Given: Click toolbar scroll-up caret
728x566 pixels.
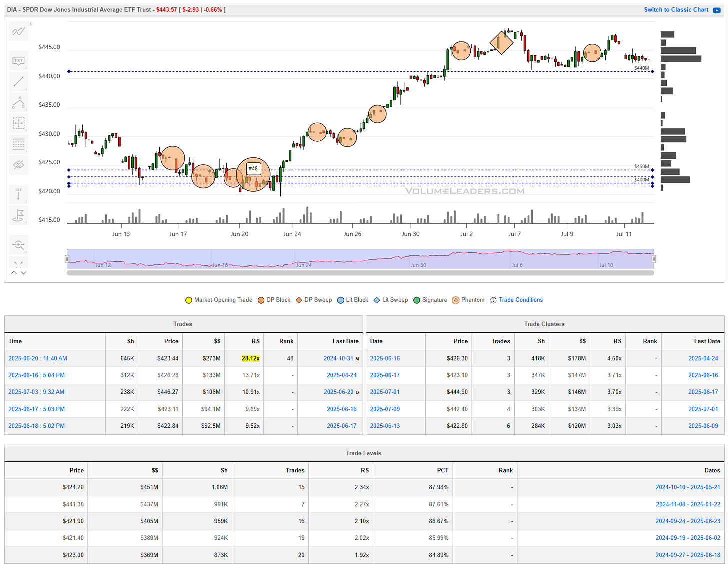Looking at the screenshot, I should tap(14, 273).
